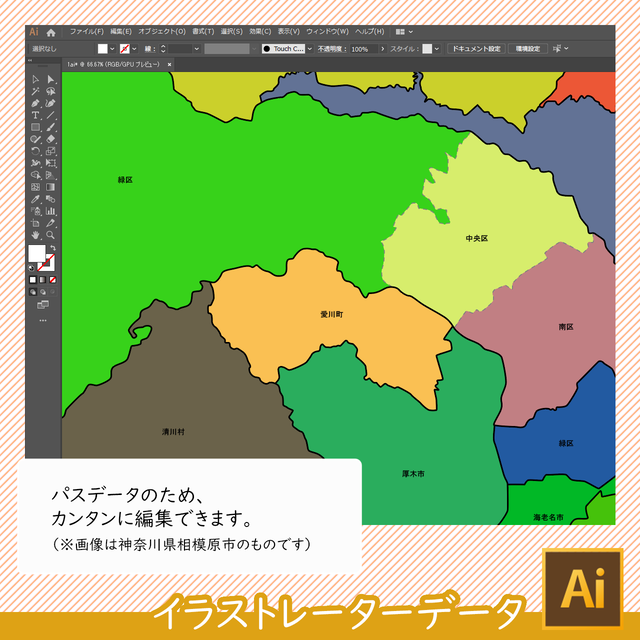Select the Shaper tool
Image resolution: width=640 pixels, height=640 pixels.
point(36,139)
